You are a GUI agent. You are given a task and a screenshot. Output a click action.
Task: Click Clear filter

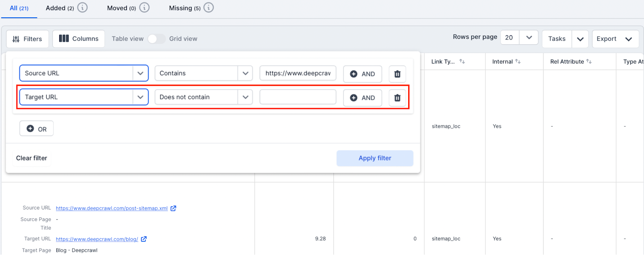click(x=31, y=158)
